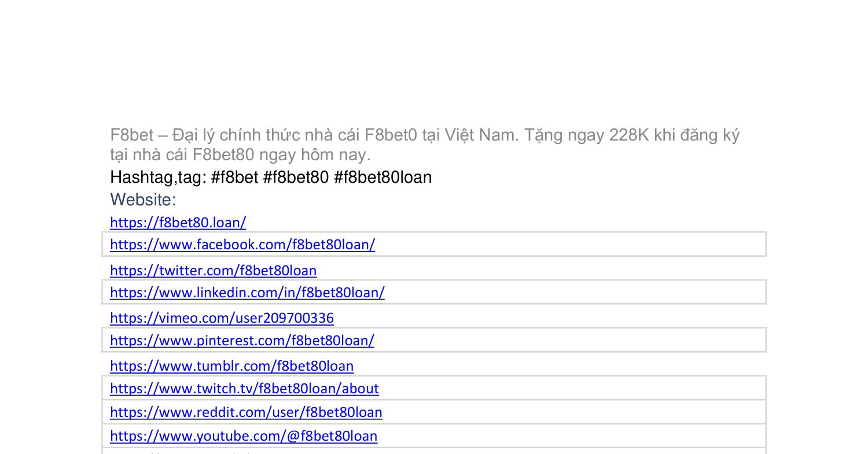The image size is (868, 454).
Task: Visit the Reddit user f8bet80loan link
Action: 246,412
